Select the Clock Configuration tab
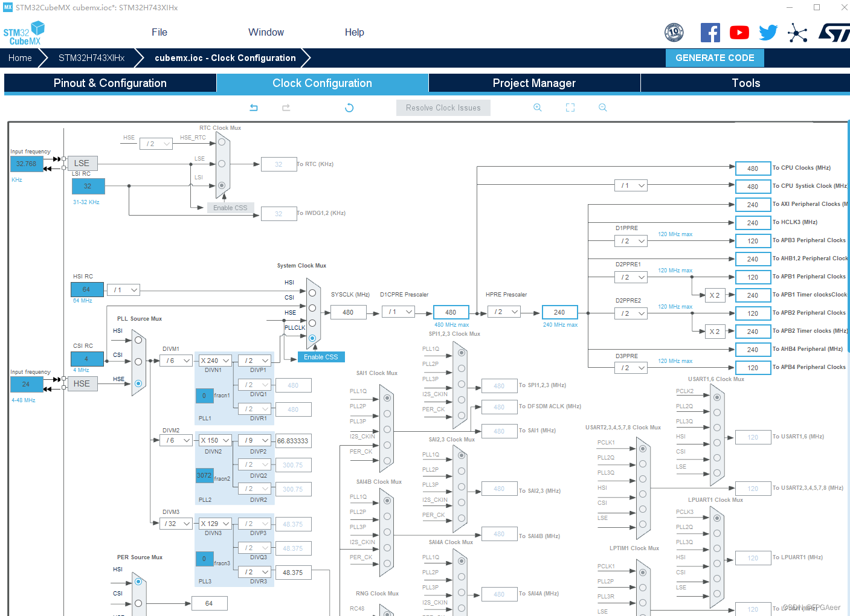Viewport: 850px width, 616px height. tap(322, 83)
